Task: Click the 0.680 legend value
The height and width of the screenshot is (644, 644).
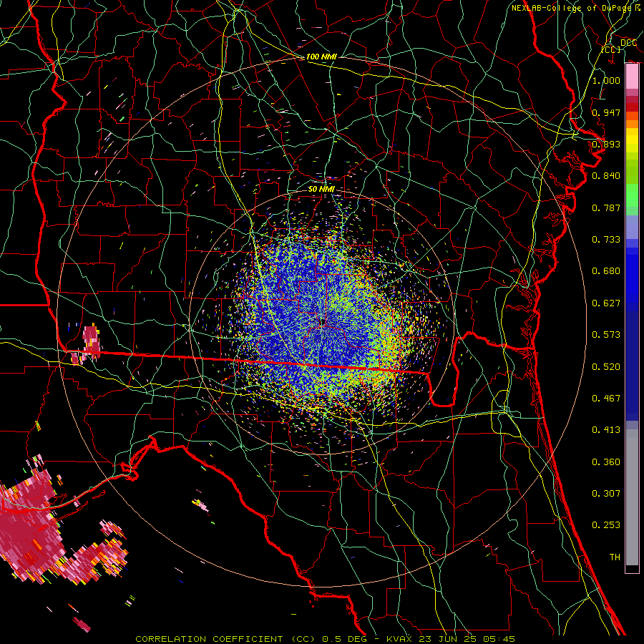Action: [x=606, y=271]
